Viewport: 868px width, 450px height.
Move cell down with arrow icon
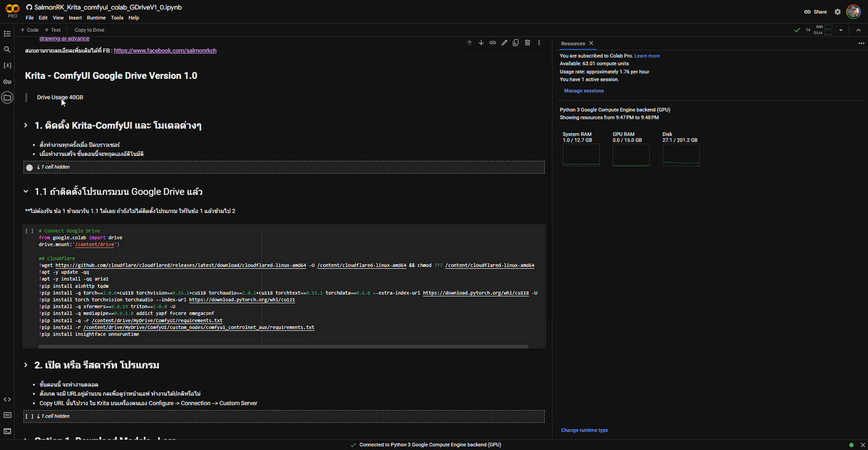tap(481, 43)
